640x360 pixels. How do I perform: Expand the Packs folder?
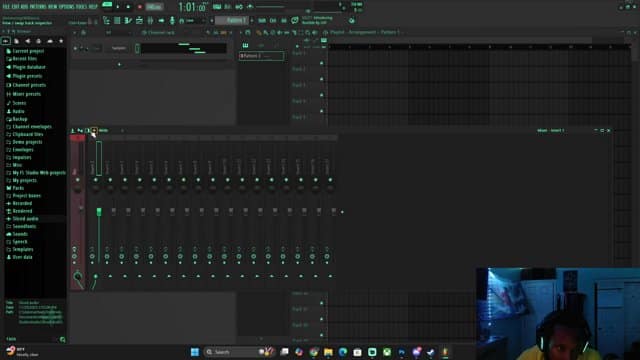[15, 188]
